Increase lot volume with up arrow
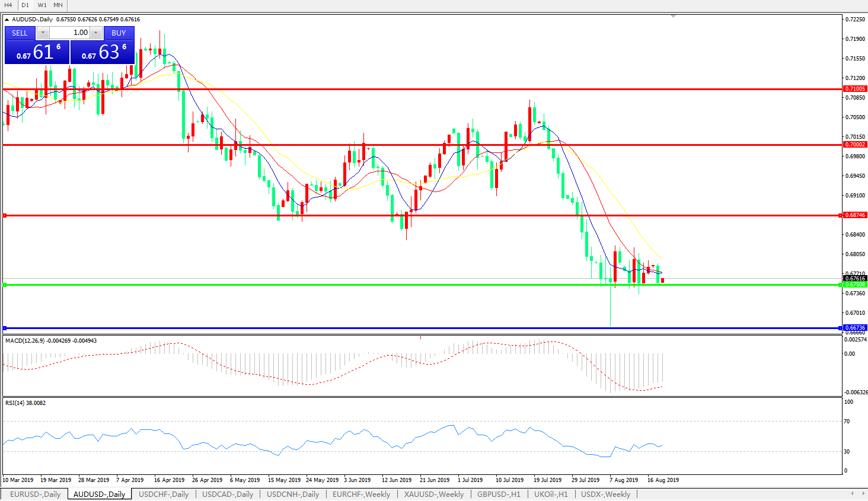 point(96,33)
